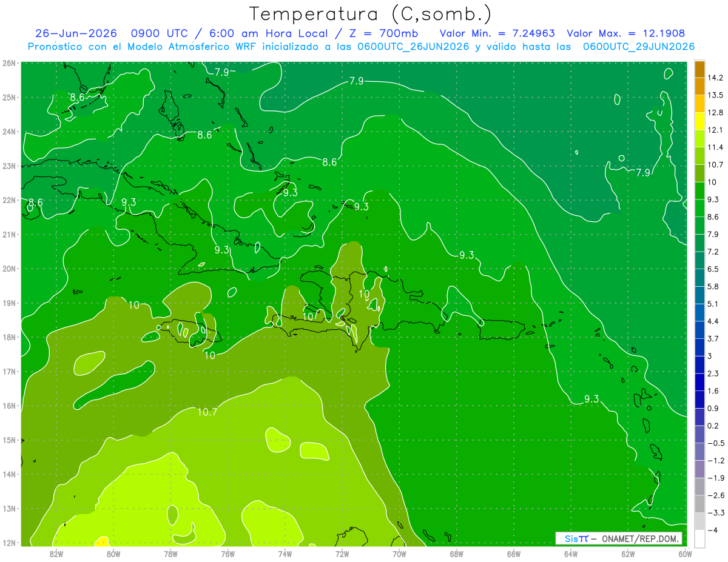Click the "16N" latitude label

coord(8,406)
